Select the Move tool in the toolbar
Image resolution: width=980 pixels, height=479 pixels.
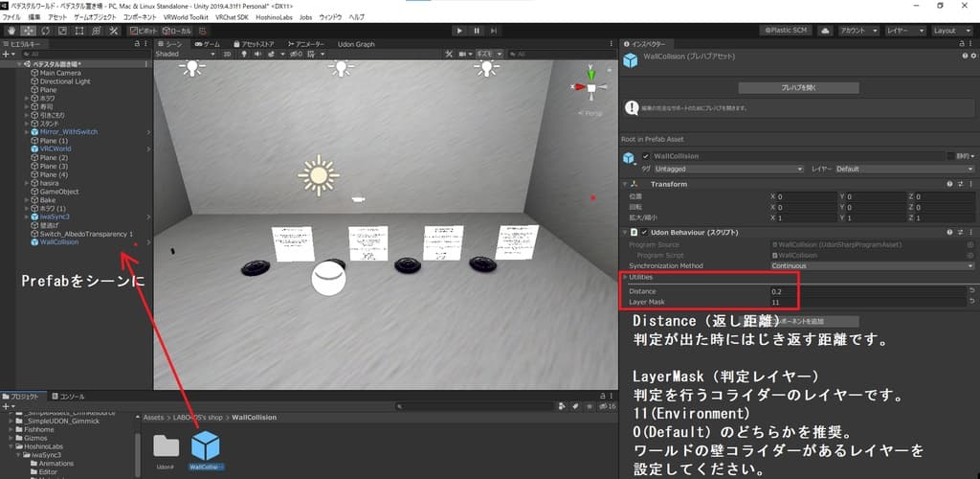click(29, 30)
